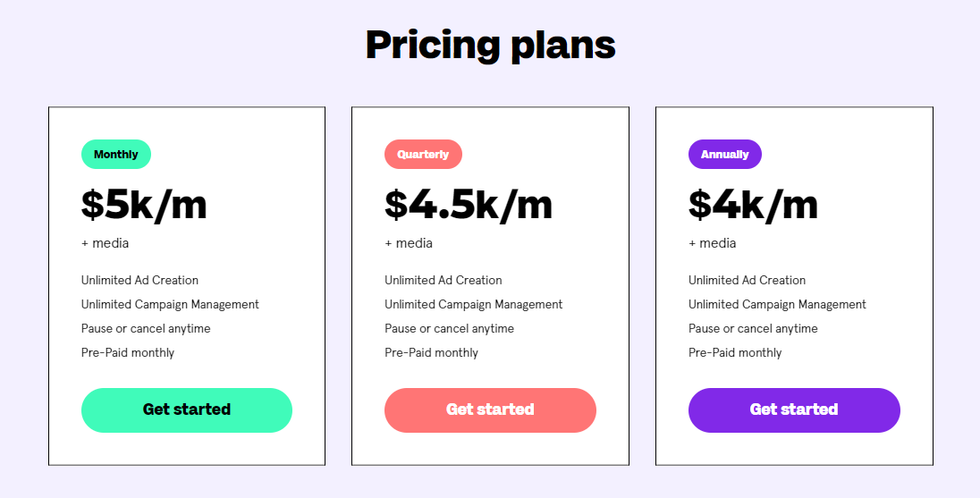Click Pre-Paid monthly in Quarterly card
This screenshot has width=980, height=498.
coord(431,353)
